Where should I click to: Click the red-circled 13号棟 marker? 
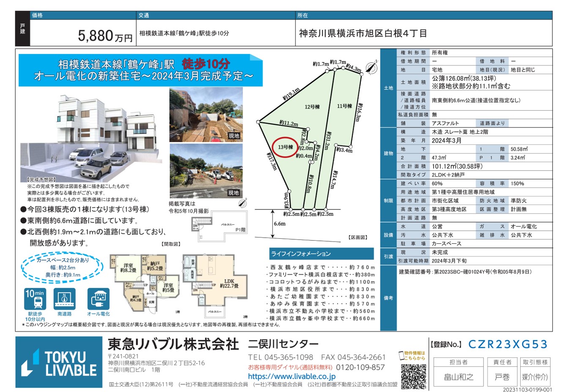tap(286, 147)
